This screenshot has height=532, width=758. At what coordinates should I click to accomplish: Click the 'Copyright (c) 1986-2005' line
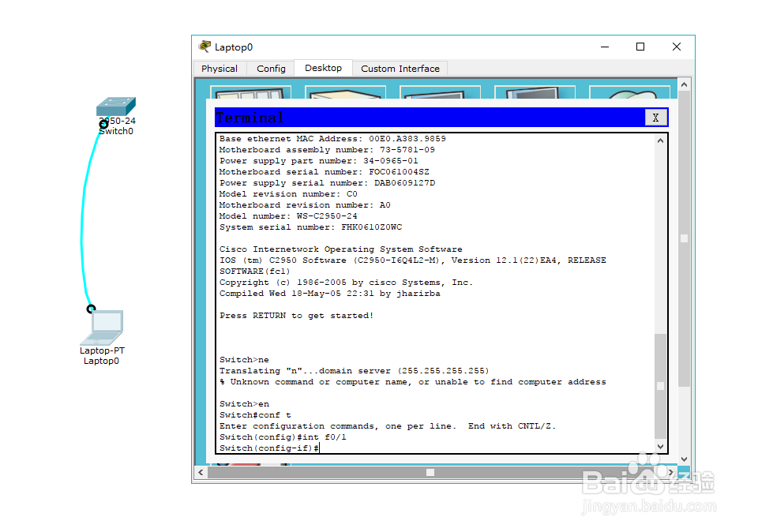(346, 283)
